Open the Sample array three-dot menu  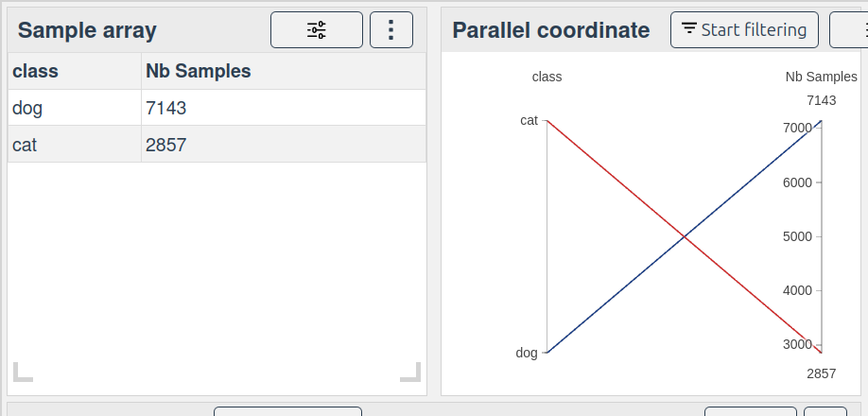click(x=391, y=30)
